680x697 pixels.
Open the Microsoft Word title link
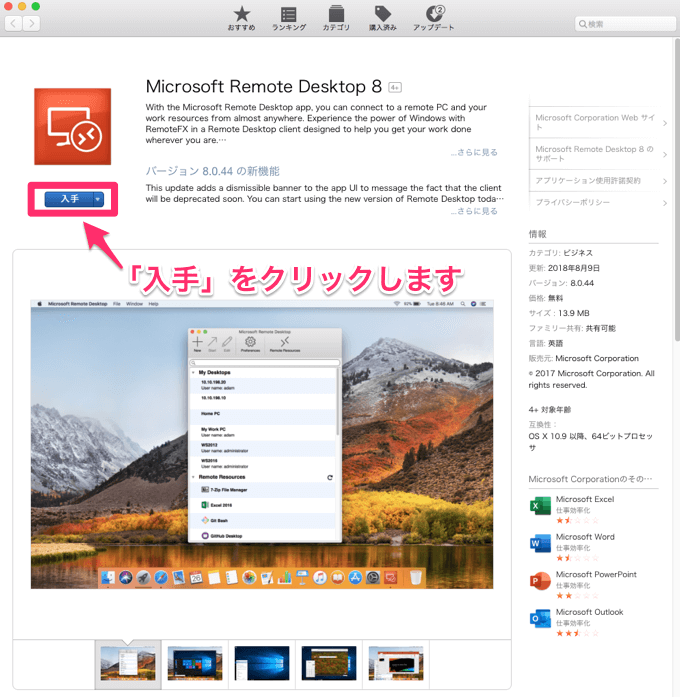coord(585,537)
